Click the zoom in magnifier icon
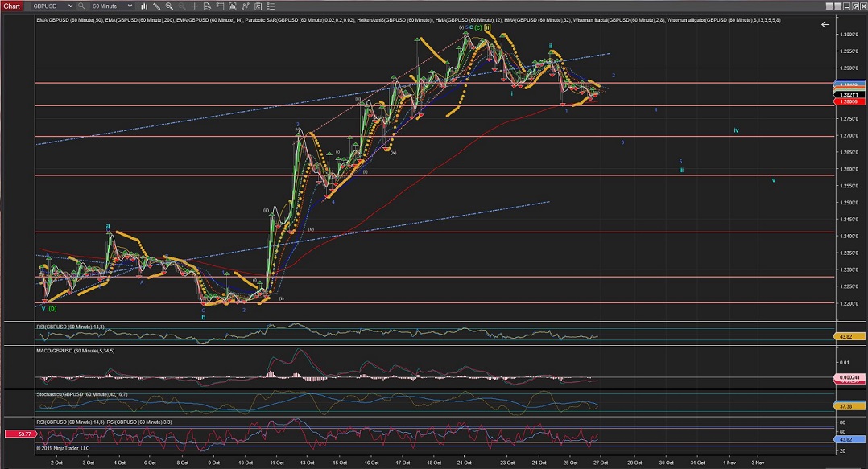 tap(171, 6)
